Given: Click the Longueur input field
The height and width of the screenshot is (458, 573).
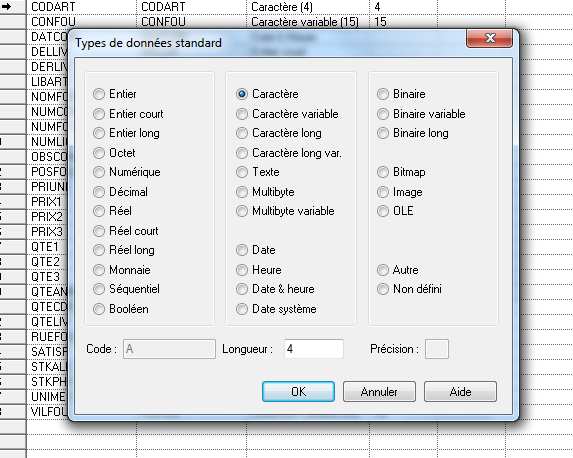Looking at the screenshot, I should tap(314, 349).
